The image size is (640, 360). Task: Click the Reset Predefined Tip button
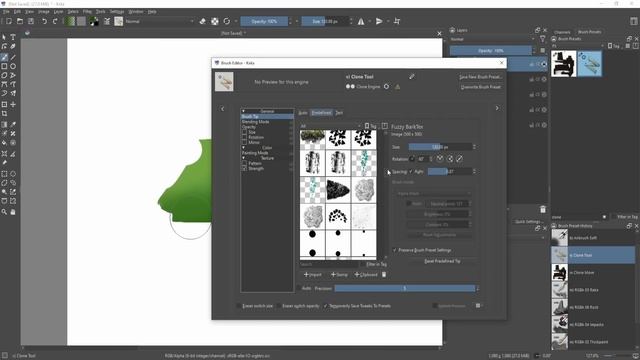coord(442,261)
